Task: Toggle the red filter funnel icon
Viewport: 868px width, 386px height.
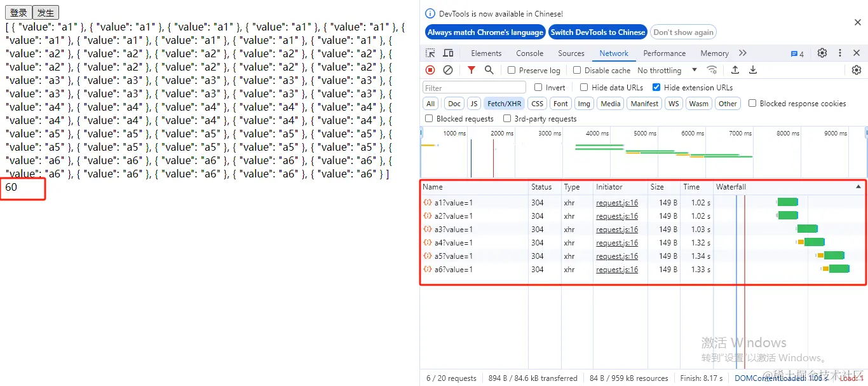Action: [x=471, y=70]
